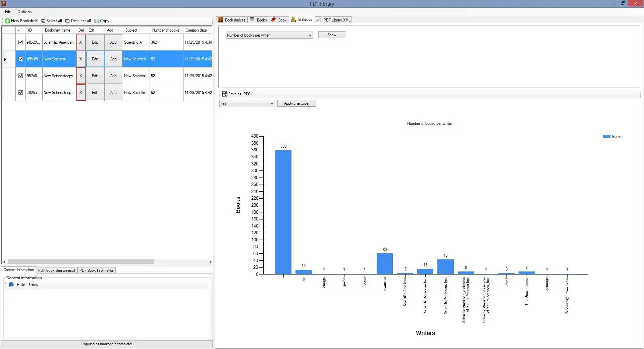Delete the Scientific American bookshelf with X
Screen dimensions: 644x349
[81, 42]
